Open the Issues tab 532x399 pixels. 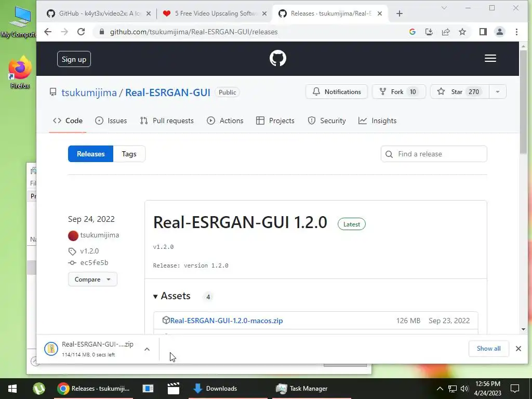click(111, 121)
